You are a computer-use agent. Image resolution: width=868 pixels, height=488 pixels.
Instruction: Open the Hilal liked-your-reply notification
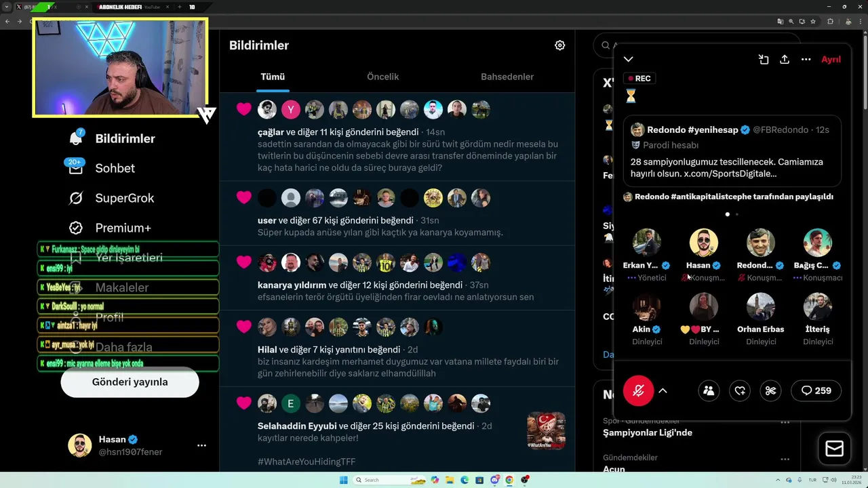pyautogui.click(x=397, y=348)
